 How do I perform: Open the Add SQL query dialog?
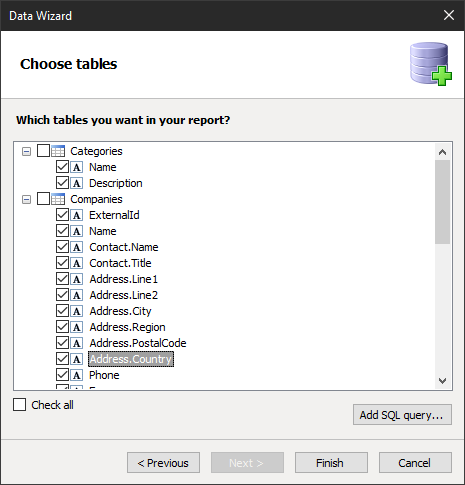402,415
